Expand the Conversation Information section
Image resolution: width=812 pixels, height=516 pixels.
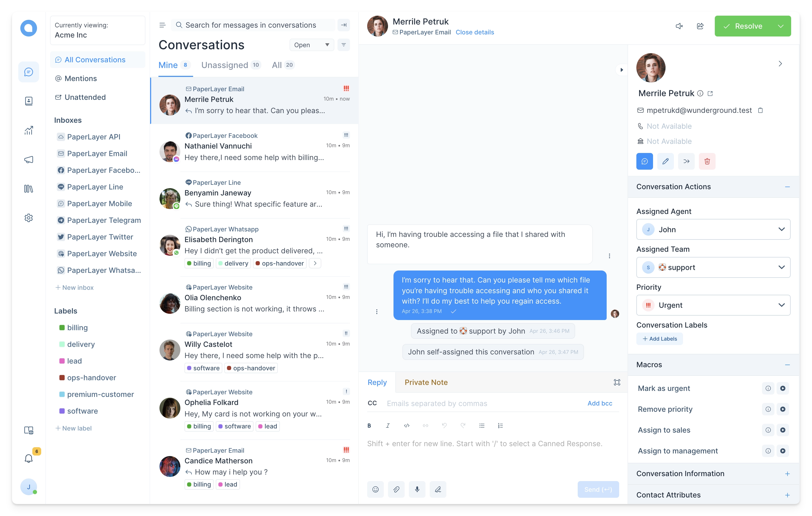click(x=788, y=474)
